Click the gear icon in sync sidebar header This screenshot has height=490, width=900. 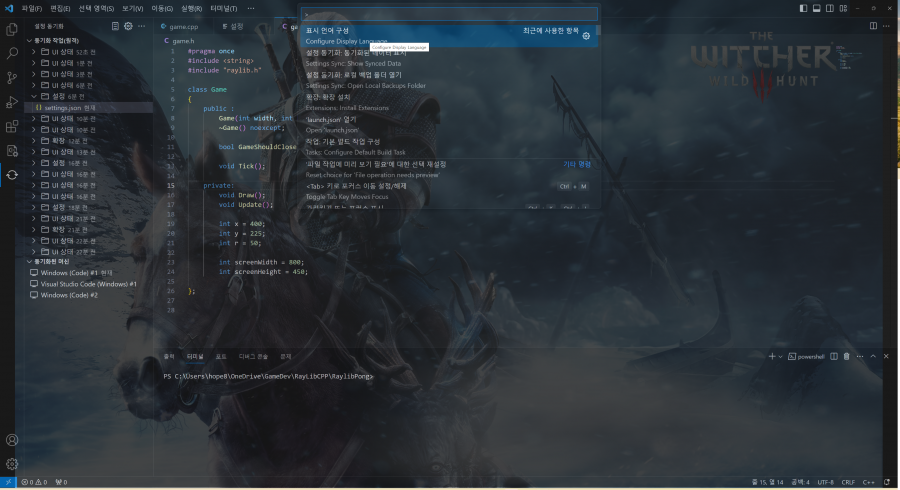coord(128,26)
